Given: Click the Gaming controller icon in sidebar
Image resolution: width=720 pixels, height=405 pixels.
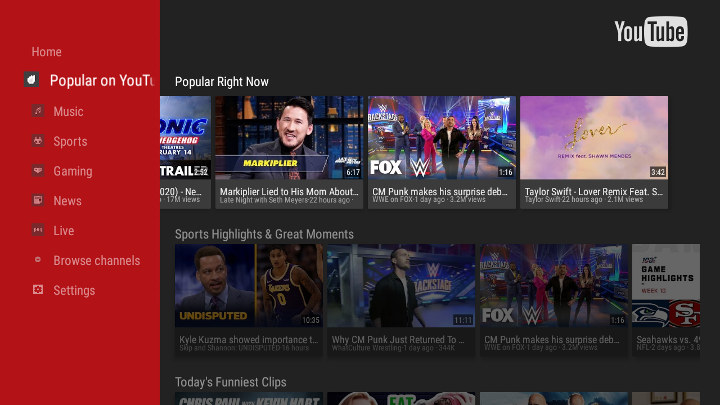Looking at the screenshot, I should [38, 170].
